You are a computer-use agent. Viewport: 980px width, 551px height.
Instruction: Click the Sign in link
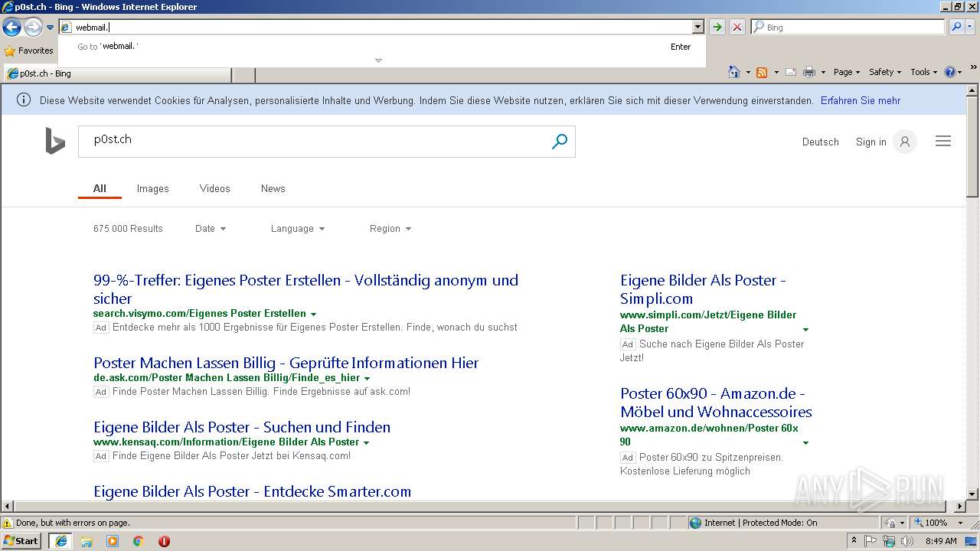[871, 142]
